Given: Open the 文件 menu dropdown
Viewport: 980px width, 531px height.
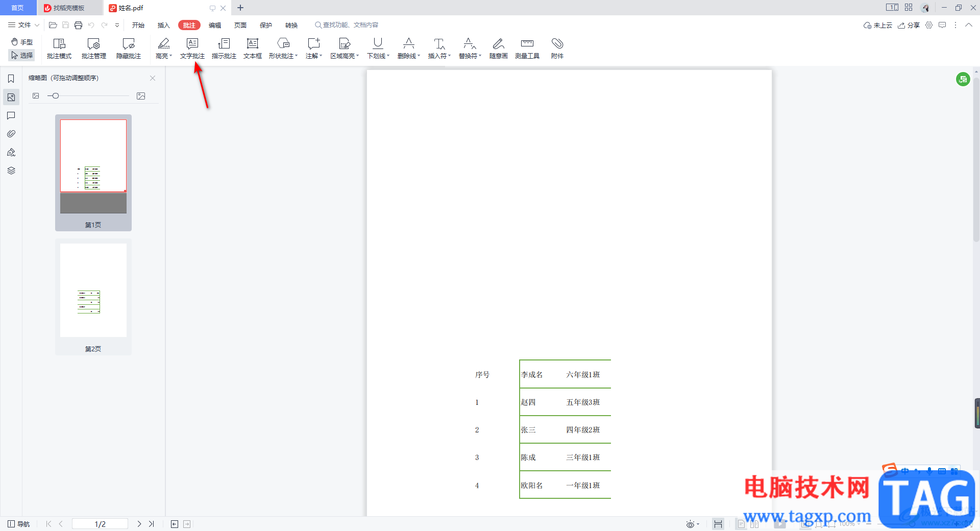Looking at the screenshot, I should pos(23,25).
